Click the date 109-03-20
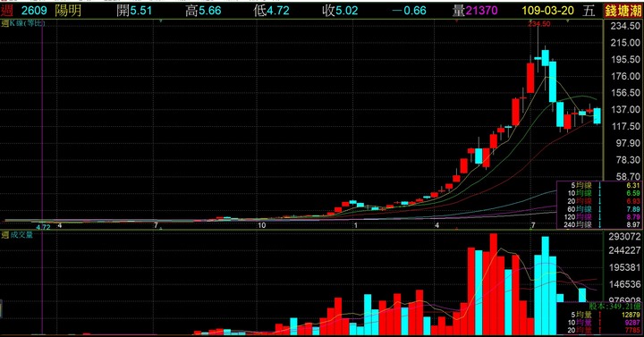Viewport: 644px width, 337px height. coord(548,11)
